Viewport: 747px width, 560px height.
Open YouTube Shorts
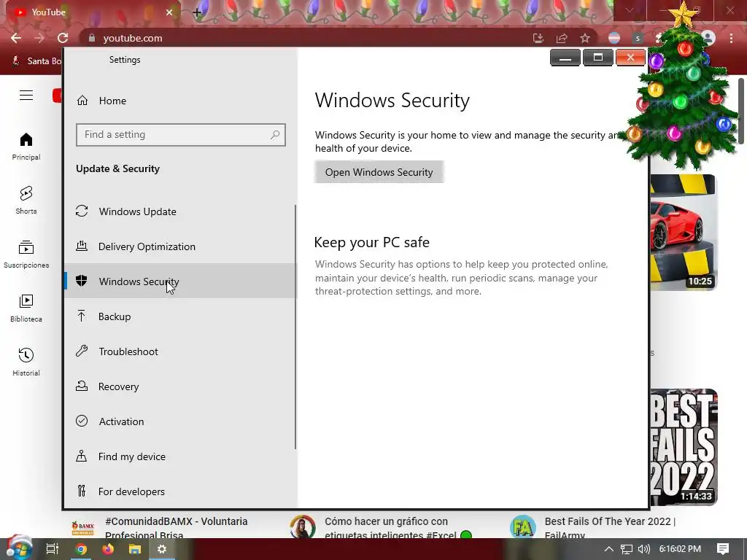click(x=26, y=200)
